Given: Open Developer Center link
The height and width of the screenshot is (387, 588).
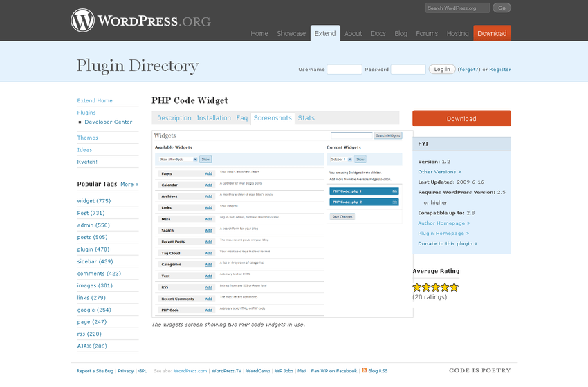Looking at the screenshot, I should click(x=109, y=122).
